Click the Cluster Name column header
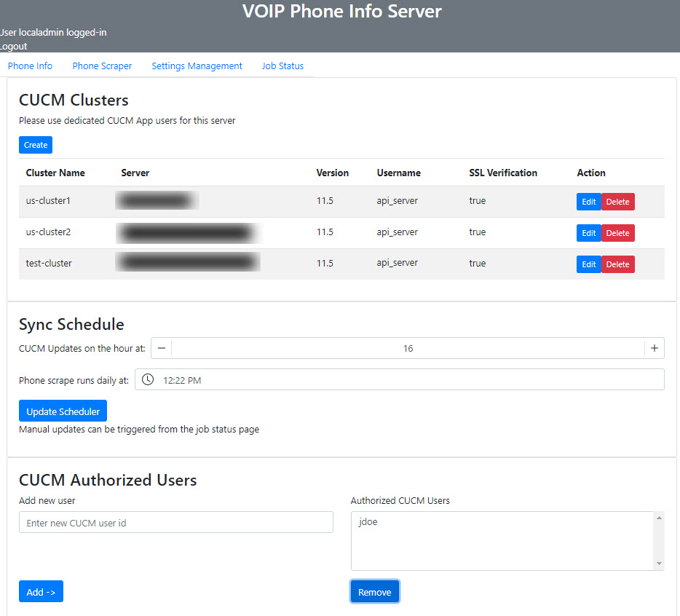The width and height of the screenshot is (680, 616). tap(55, 173)
